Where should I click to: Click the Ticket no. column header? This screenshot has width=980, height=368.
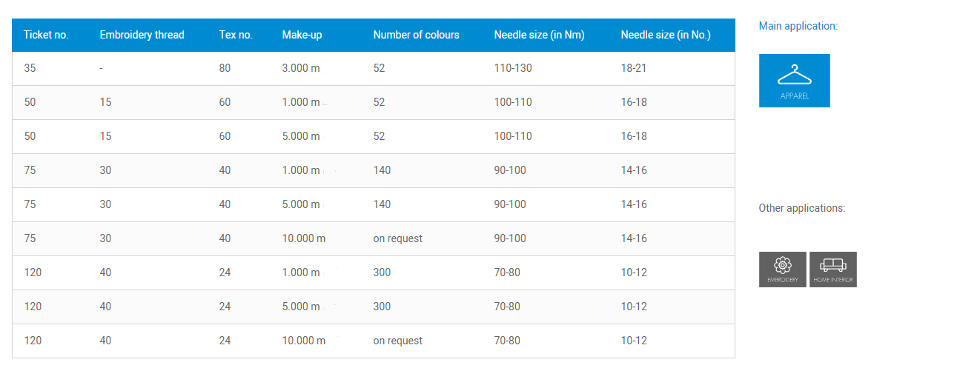tap(46, 35)
